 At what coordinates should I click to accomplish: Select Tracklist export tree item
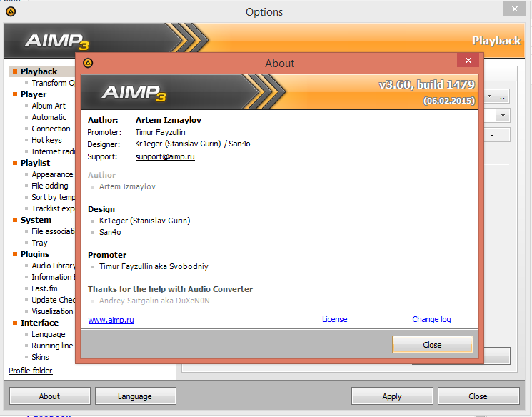(x=53, y=208)
